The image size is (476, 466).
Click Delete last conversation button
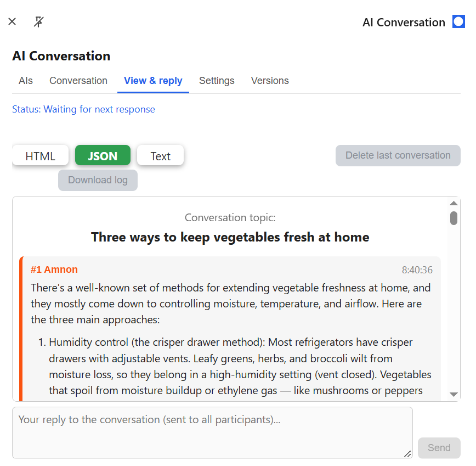tap(398, 155)
